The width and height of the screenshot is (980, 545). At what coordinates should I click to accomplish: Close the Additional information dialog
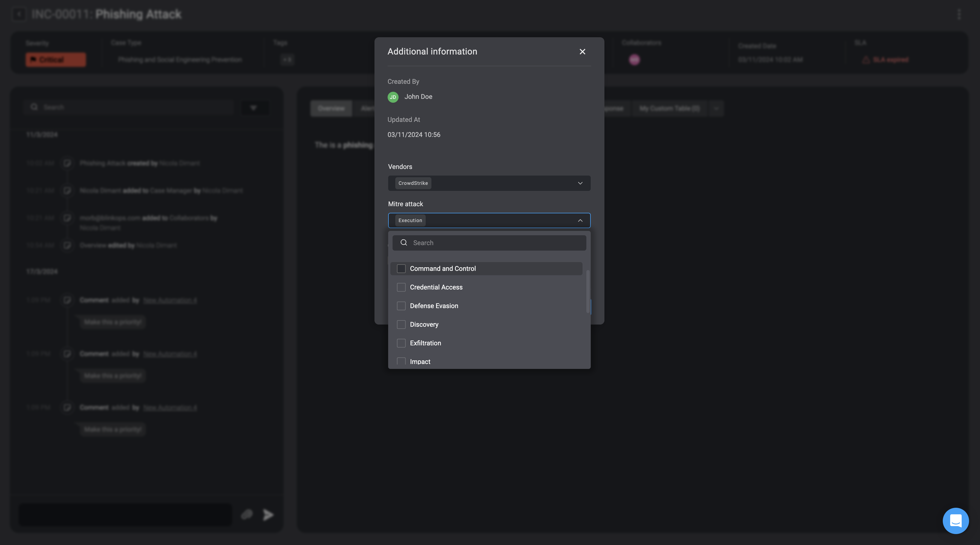582,52
